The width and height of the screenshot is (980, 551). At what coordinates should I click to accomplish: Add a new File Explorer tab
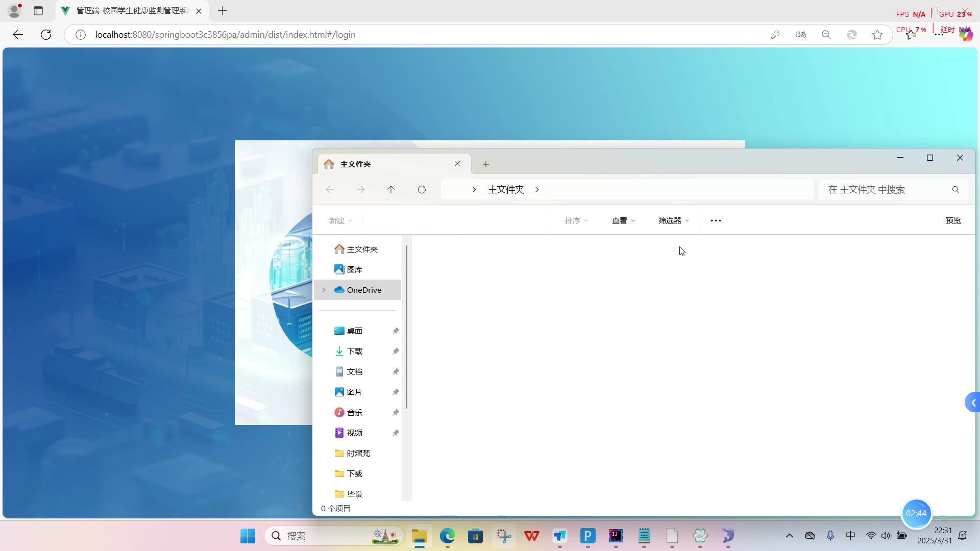tap(486, 164)
